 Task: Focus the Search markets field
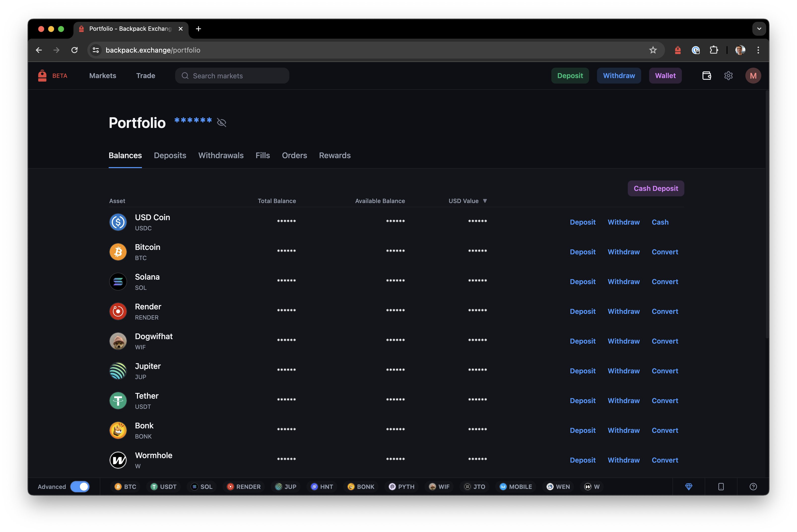click(x=232, y=76)
